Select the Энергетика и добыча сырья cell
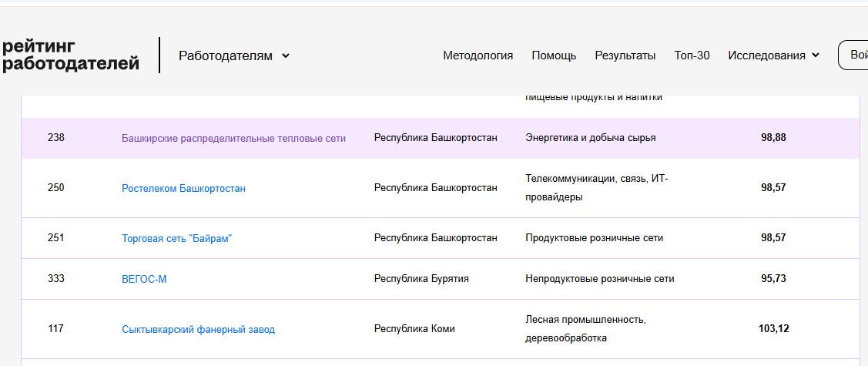Viewport: 868px width, 366px height. 590,138
